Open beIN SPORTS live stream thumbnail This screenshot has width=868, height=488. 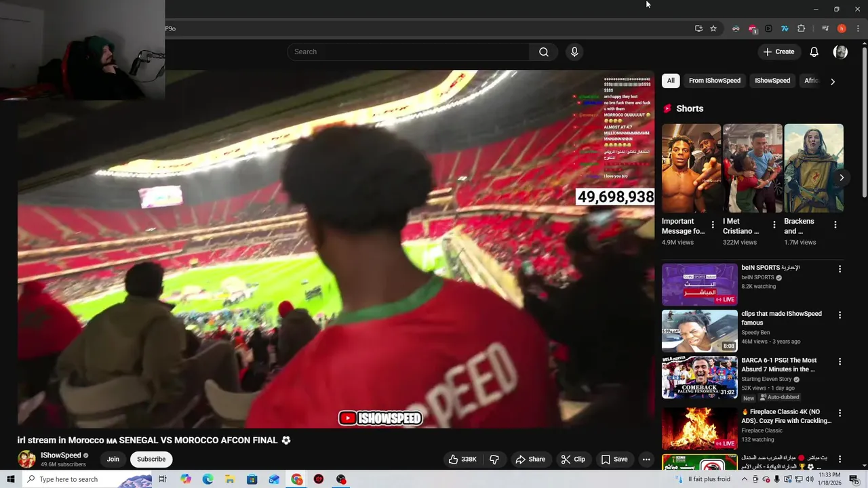pos(700,285)
